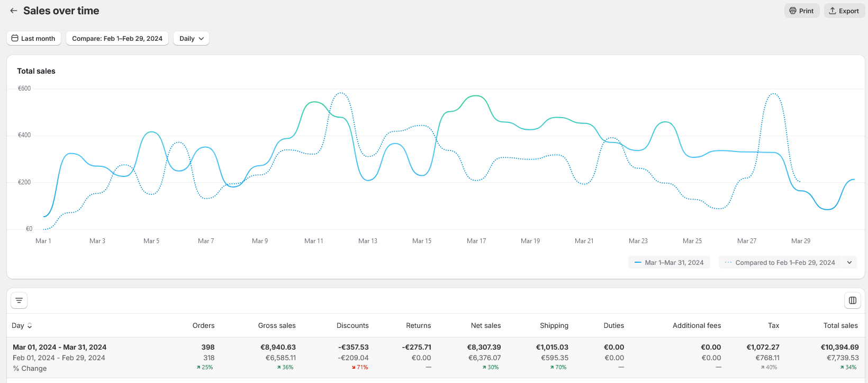This screenshot has width=868, height=383.
Task: Open the Compare Feb 1–Feb 29 selector
Action: pos(117,39)
